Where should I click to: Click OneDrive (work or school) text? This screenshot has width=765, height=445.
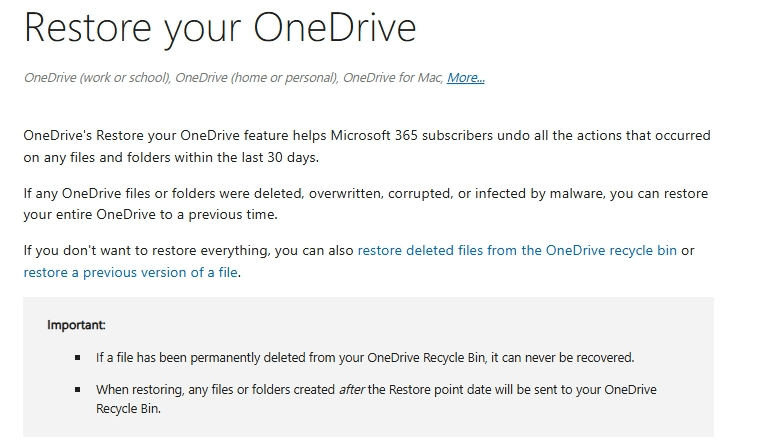96,78
